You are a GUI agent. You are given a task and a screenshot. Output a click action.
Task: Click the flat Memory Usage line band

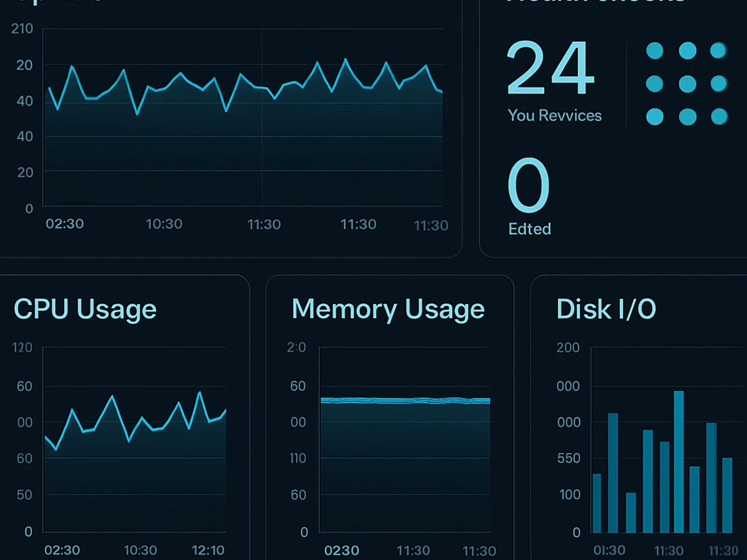(x=405, y=400)
